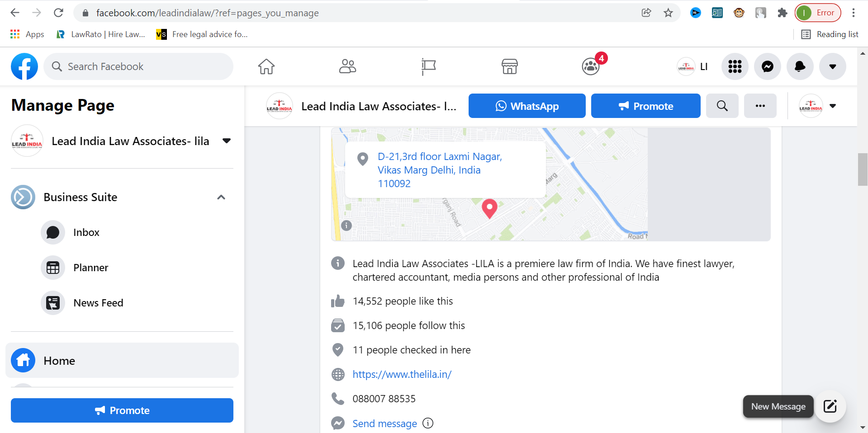Screen dimensions: 868x433
Task: Click the red map location pin
Action: coord(489,209)
